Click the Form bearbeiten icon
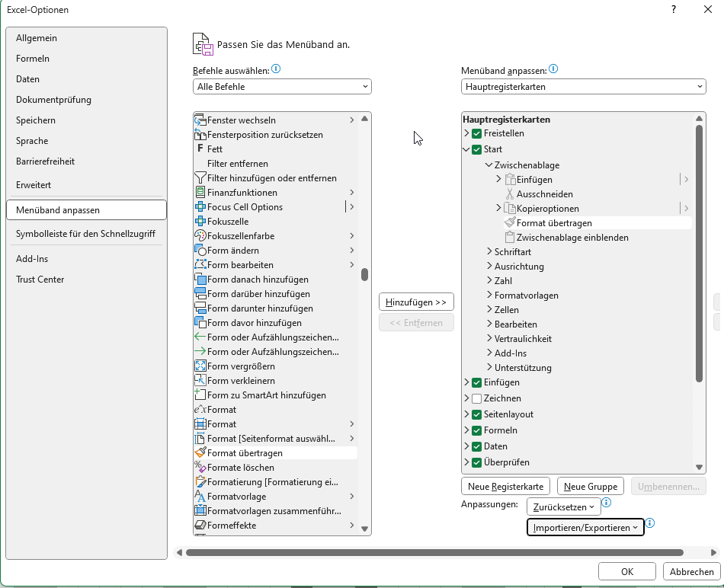The height and width of the screenshot is (588, 724). click(x=200, y=265)
